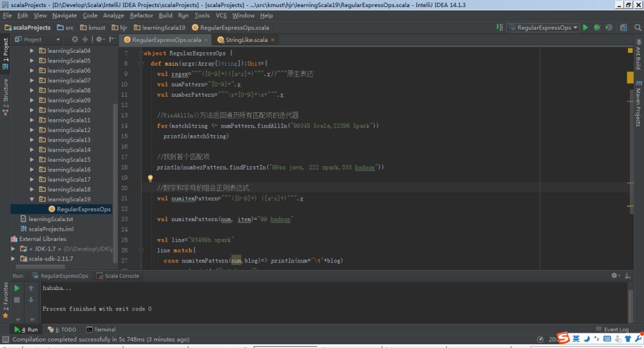Switch to the StringLike.scala tab
The height and width of the screenshot is (348, 644).
pos(246,40)
